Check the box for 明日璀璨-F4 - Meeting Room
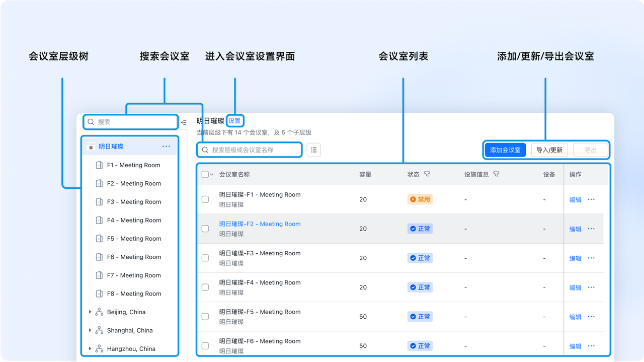Screen dimensions: 644x362 205,287
